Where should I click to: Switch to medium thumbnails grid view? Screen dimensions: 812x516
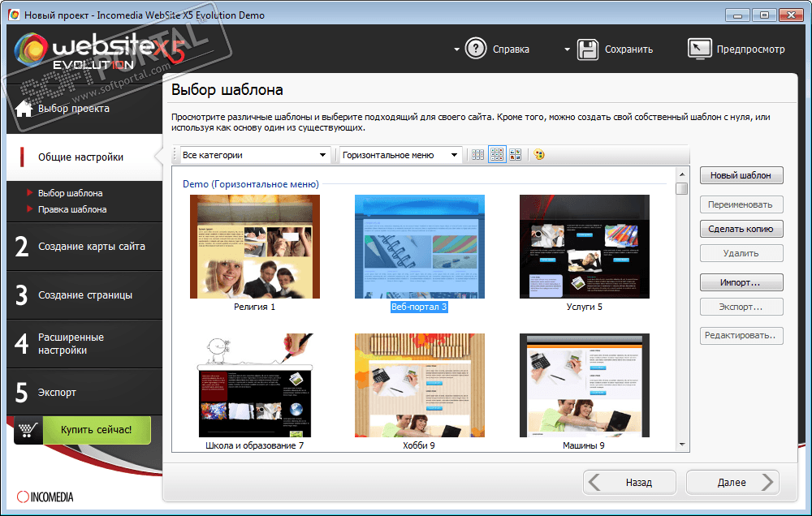[x=497, y=155]
